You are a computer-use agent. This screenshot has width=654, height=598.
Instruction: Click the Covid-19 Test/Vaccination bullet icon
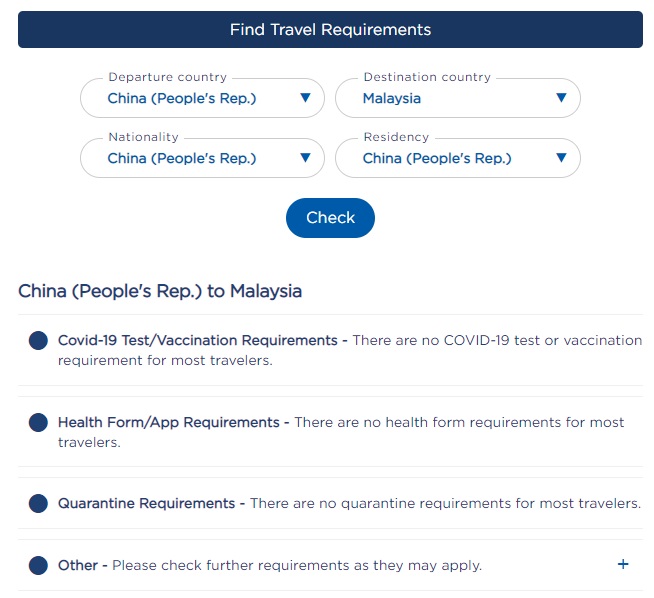tap(38, 341)
